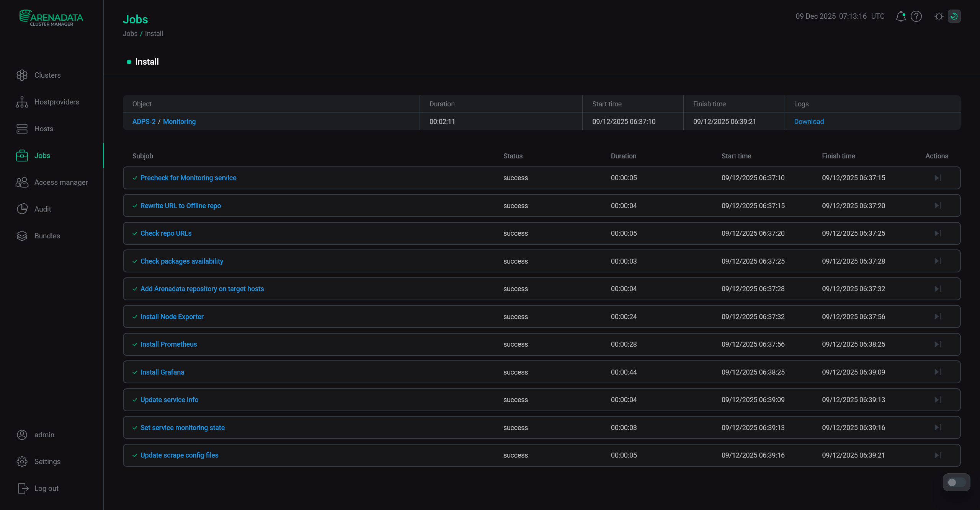
Task: Toggle the green auto-refresh control
Action: point(954,16)
